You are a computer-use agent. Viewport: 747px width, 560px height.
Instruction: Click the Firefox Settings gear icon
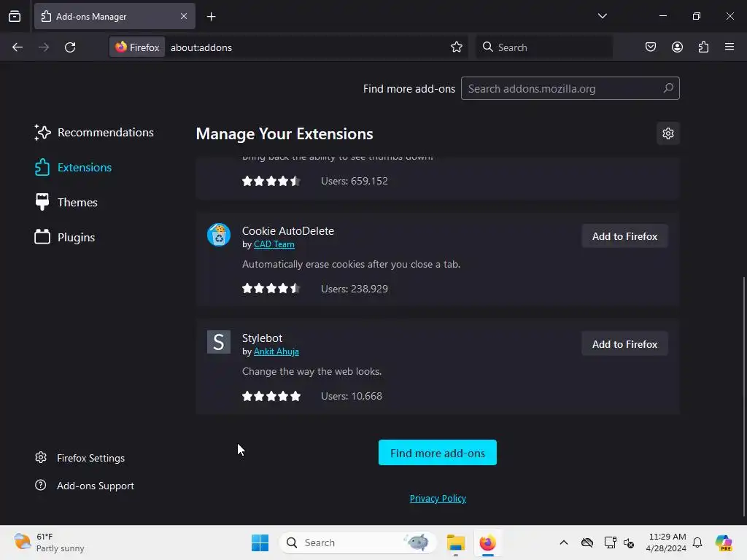point(41,458)
